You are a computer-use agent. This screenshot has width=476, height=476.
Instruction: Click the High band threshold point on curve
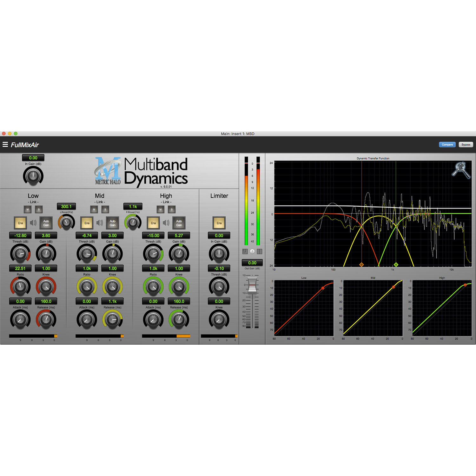(465, 285)
